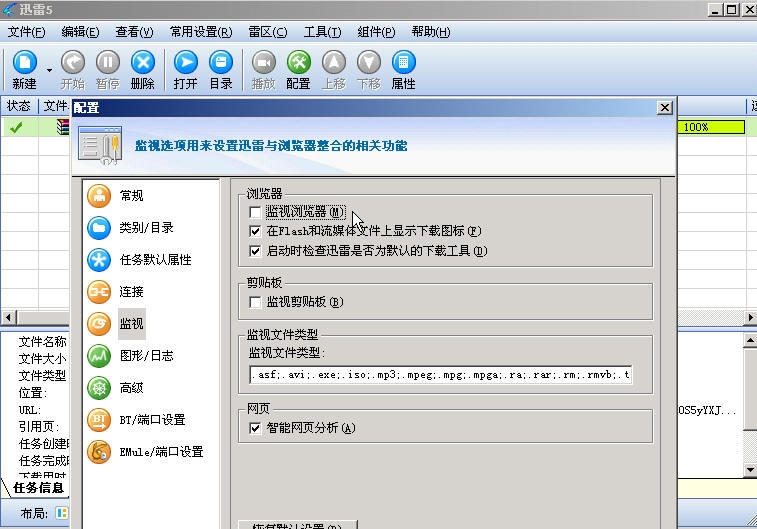Click the 打开 (Open) toolbar icon
The width and height of the screenshot is (757, 529).
click(186, 63)
